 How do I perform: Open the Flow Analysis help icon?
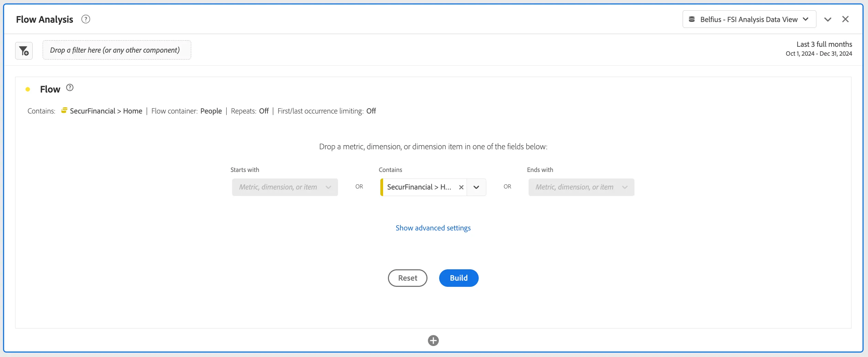(x=86, y=19)
